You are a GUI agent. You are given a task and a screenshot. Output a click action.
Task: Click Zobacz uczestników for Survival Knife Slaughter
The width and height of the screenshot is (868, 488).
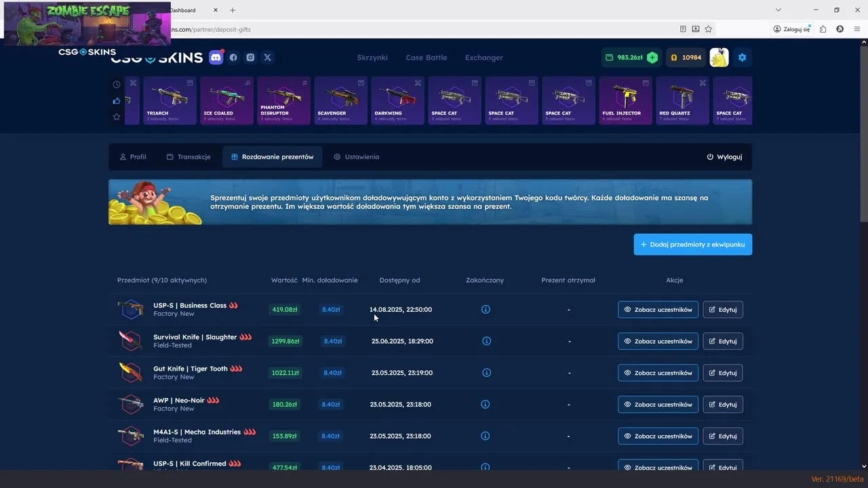point(658,341)
